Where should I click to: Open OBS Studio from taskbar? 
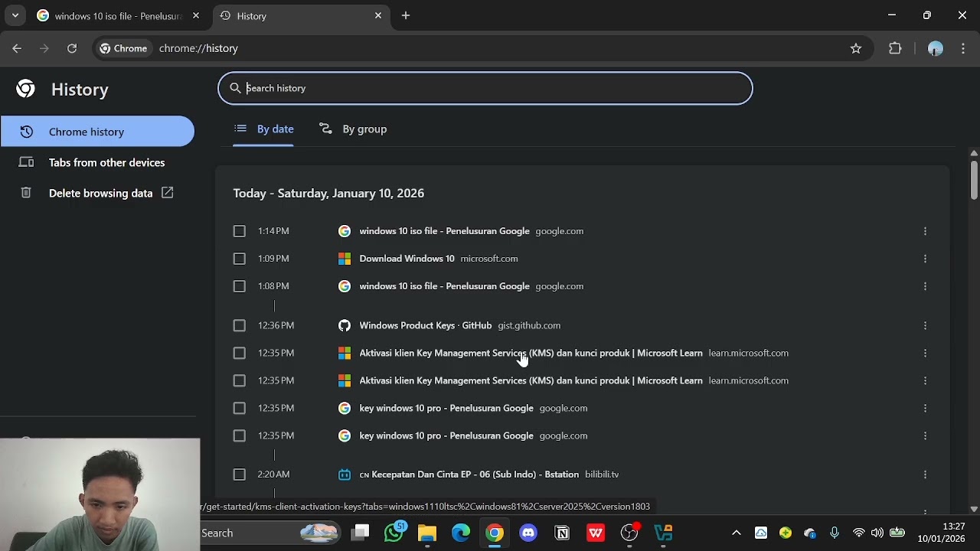click(x=629, y=533)
